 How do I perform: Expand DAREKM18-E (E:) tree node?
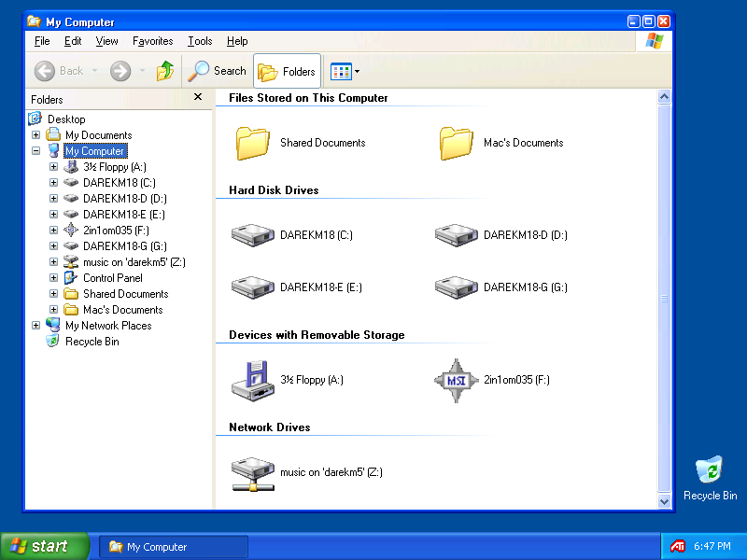point(53,215)
